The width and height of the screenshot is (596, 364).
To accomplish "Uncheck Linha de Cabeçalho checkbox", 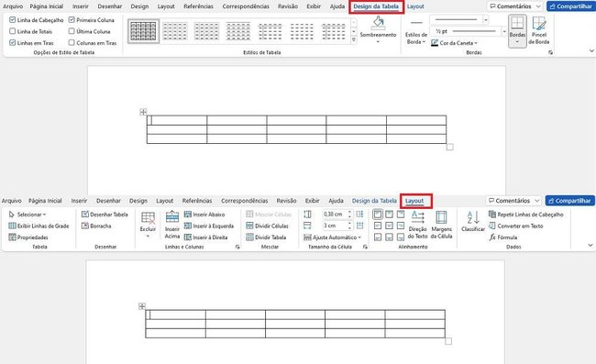I will [13, 20].
